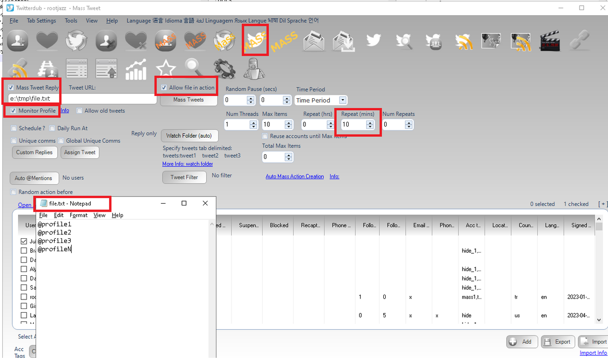Click the Export accounts button
The height and width of the screenshot is (364, 608).
click(558, 342)
